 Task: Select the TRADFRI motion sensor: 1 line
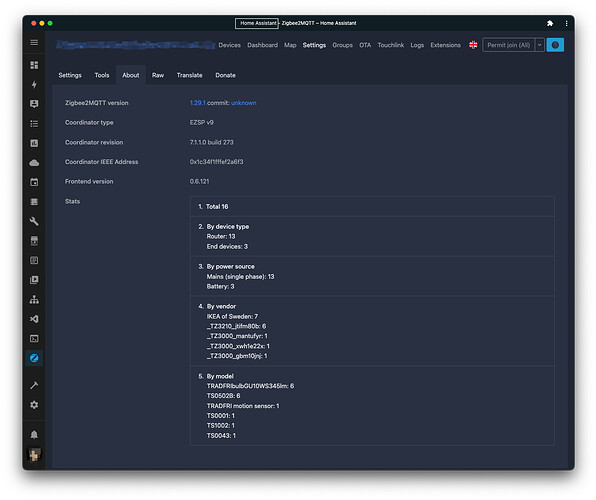[x=243, y=406]
